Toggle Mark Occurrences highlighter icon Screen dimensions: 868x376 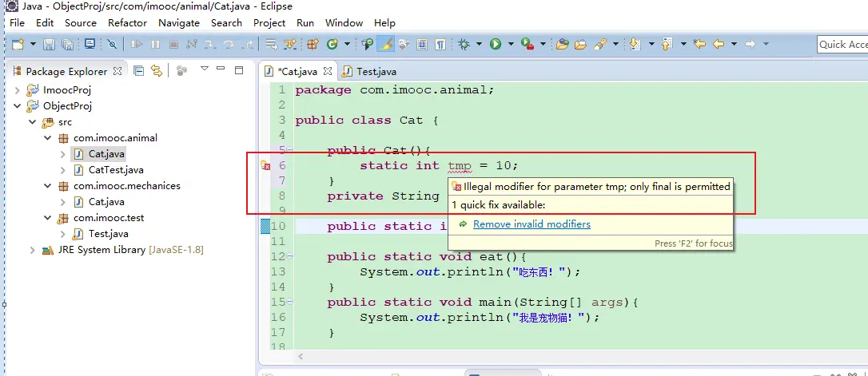[x=385, y=45]
